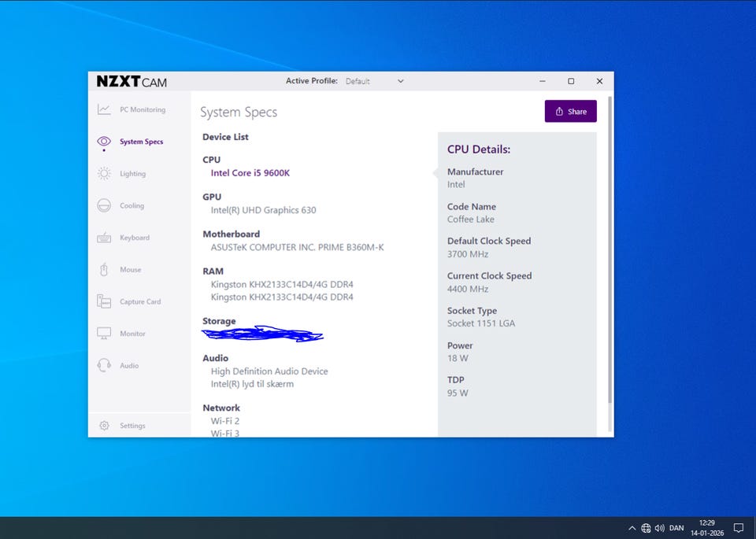Select the Mouse icon in sidebar
This screenshot has width=756, height=539.
click(104, 270)
